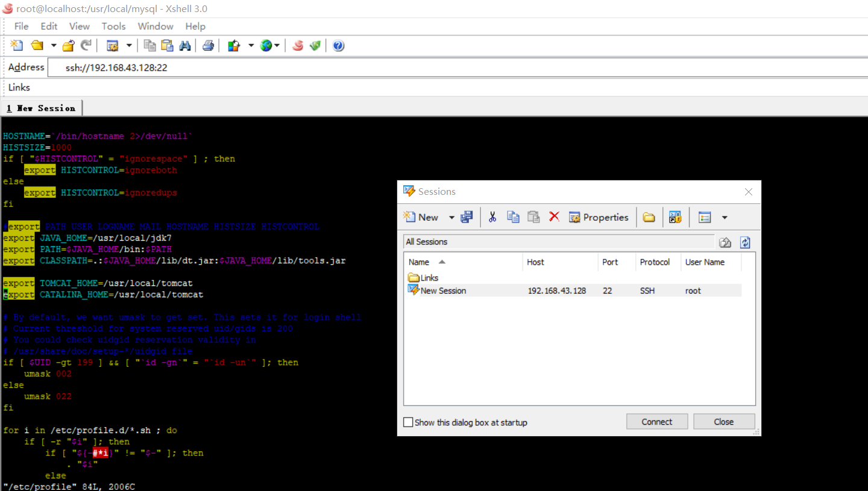Click the New session icon in main toolbar

pyautogui.click(x=17, y=45)
